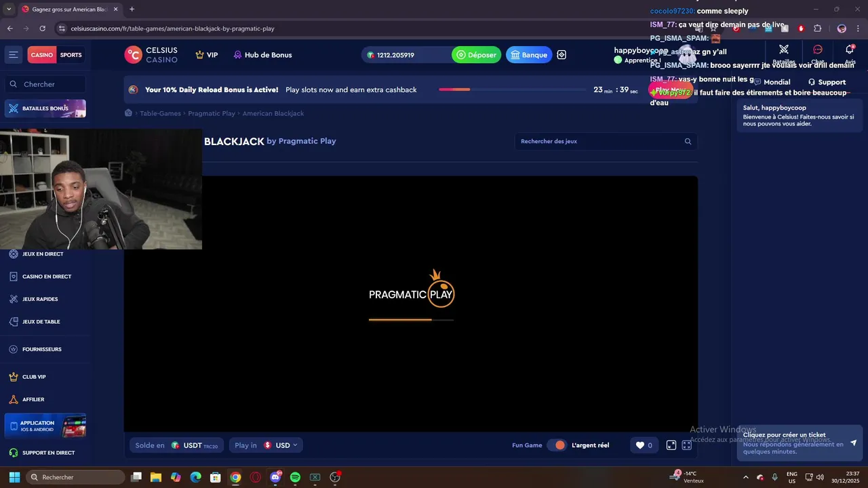The image size is (868, 488).
Task: Open the Play in USD dropdown
Action: tap(266, 445)
